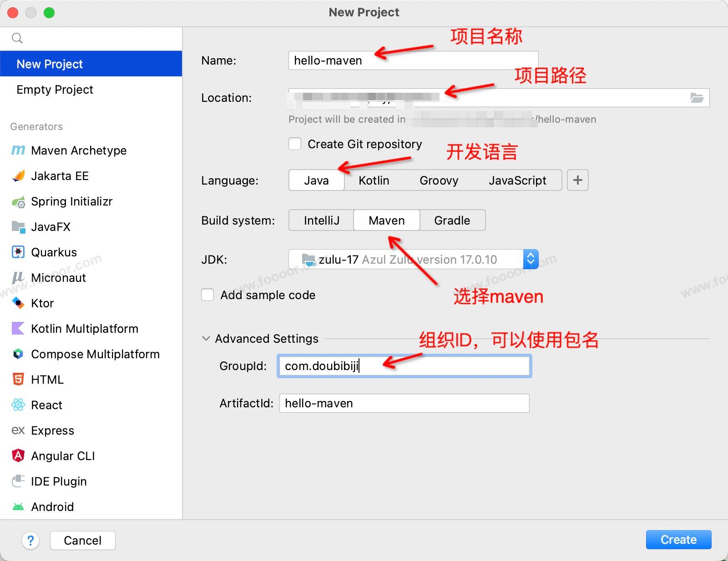
Task: Switch build system to Gradle
Action: coord(452,220)
